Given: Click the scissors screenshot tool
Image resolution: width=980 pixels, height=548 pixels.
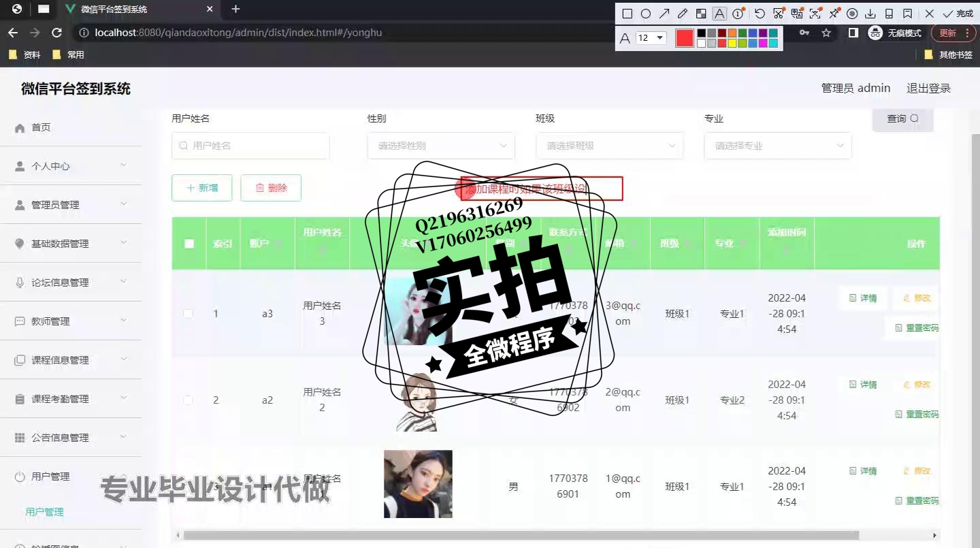Looking at the screenshot, I should [x=779, y=14].
